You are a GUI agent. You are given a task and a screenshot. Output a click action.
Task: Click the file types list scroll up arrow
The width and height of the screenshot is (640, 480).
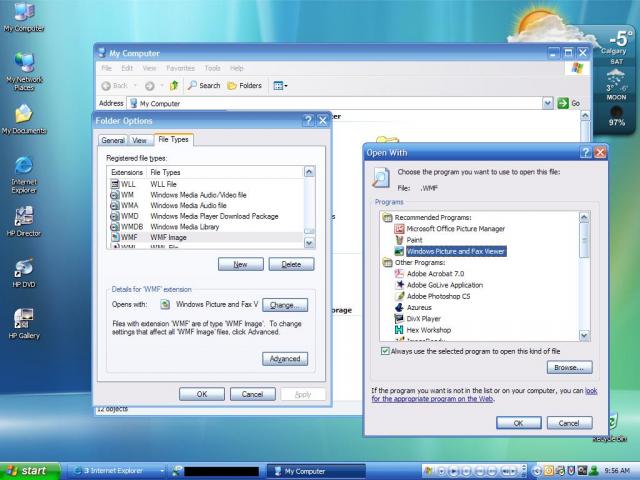309,172
